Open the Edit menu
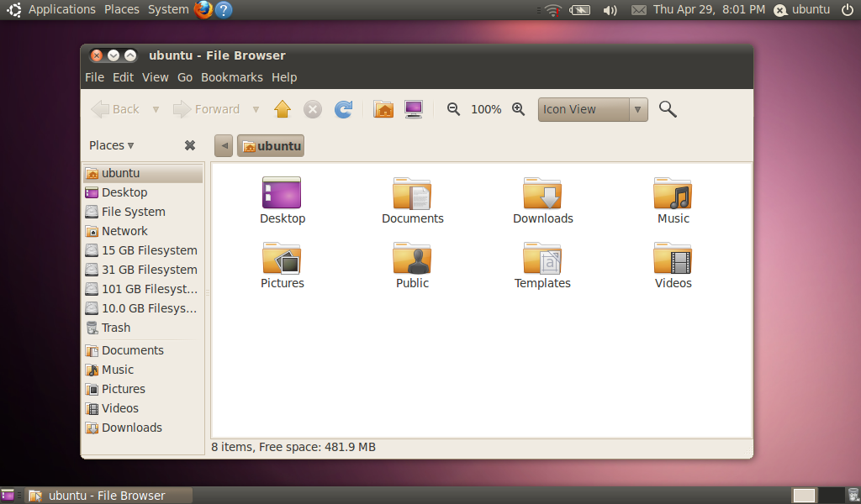Viewport: 861px width, 504px height. (x=123, y=77)
